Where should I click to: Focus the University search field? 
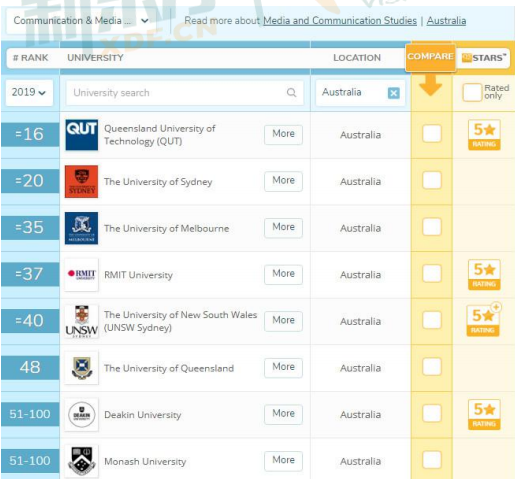[185, 93]
